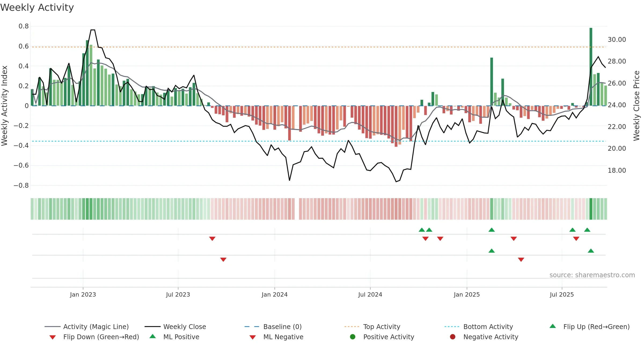
Task: Click the '0.6' activity index tick
Action: (24, 46)
